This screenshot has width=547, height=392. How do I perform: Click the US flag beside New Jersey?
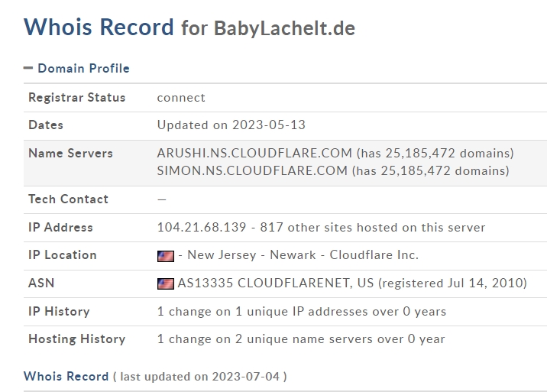[166, 255]
